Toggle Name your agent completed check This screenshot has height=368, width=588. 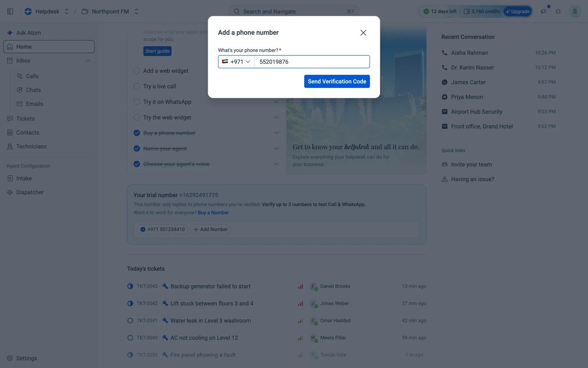137,148
